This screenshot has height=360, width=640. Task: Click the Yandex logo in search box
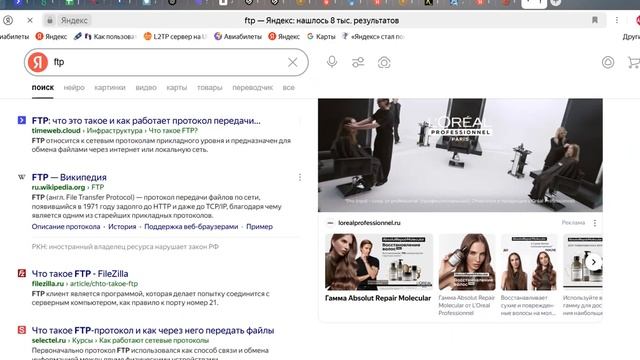pos(38,62)
